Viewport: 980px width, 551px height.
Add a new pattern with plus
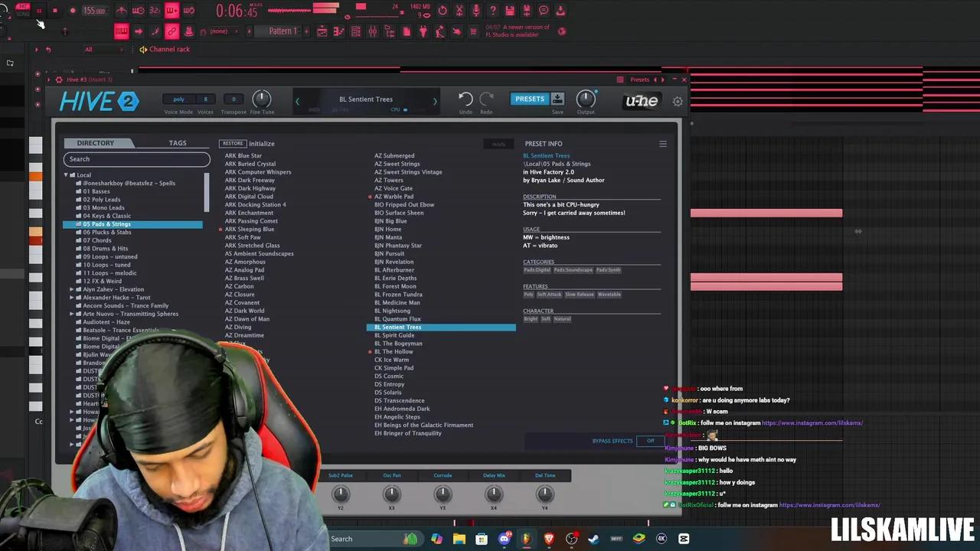click(x=305, y=31)
